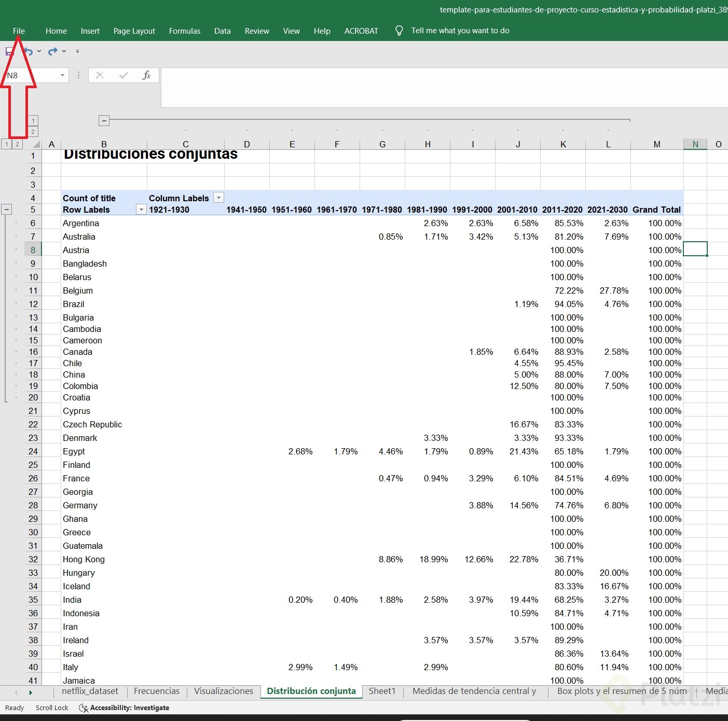Screen dimensions: 728x721
Task: Collapse the row outline group minus button
Action: click(x=7, y=210)
